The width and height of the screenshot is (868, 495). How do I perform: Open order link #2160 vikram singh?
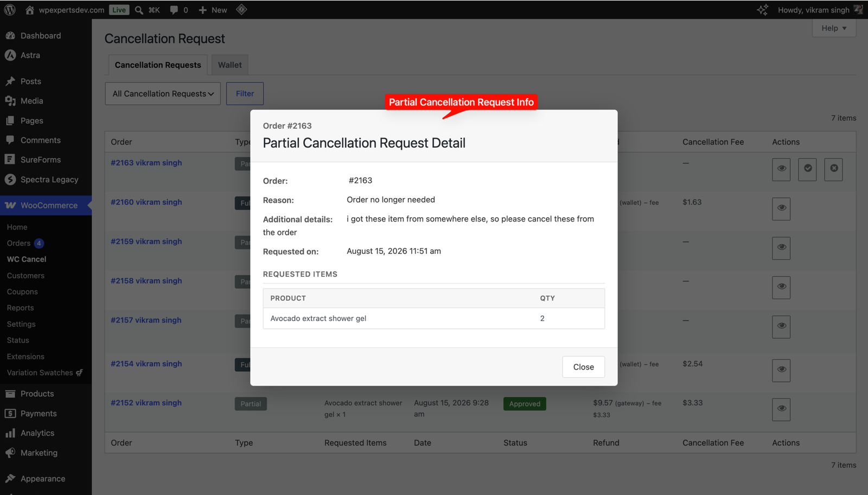(146, 202)
